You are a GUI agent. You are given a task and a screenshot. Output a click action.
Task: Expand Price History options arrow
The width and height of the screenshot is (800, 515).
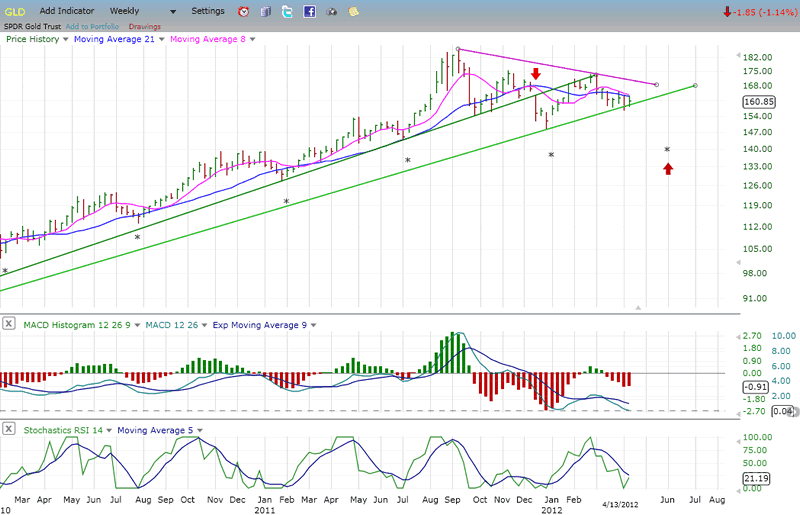(66, 39)
